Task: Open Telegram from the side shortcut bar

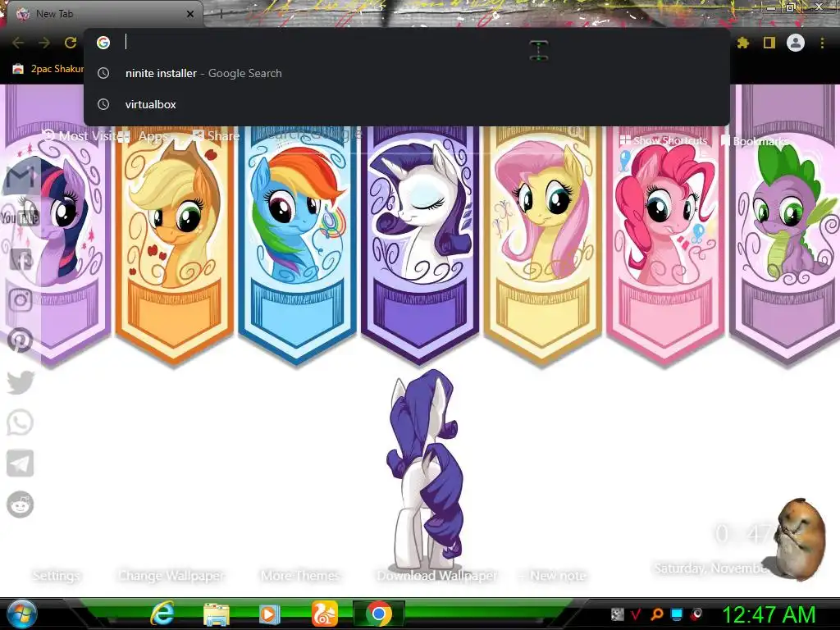Action: tap(21, 463)
